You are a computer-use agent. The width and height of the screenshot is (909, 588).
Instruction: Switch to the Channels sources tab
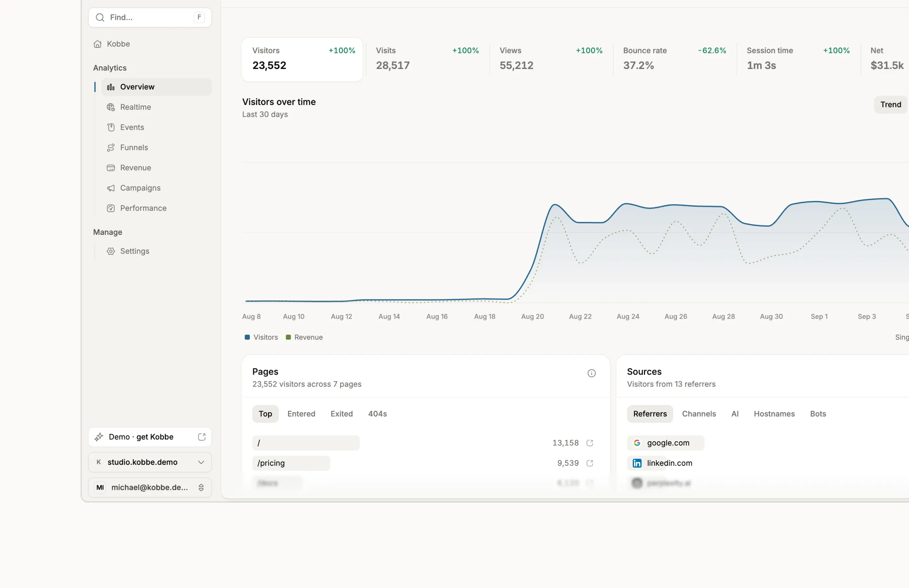click(699, 414)
